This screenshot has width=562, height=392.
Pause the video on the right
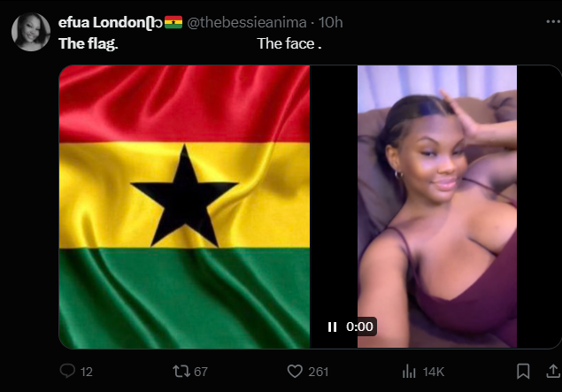point(333,327)
